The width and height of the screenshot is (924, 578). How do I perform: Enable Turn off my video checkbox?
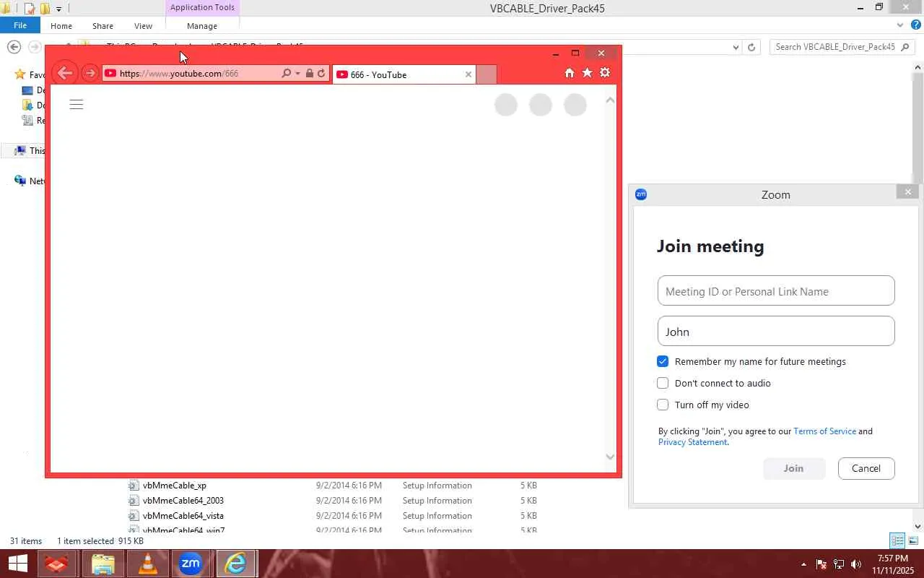pyautogui.click(x=663, y=405)
